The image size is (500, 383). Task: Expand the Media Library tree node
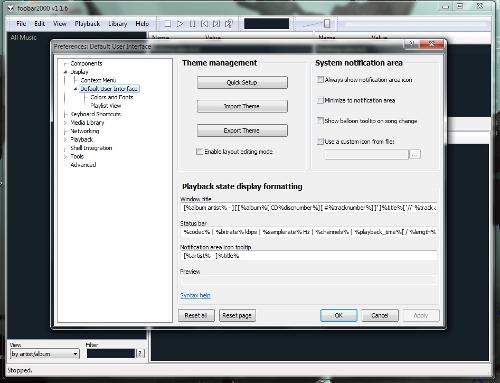click(65, 123)
